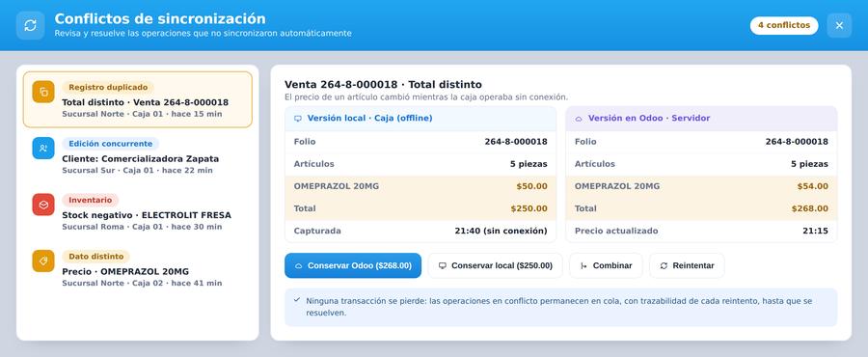Open conflict Precio · OMEPRAZOL 20MG

(137, 269)
